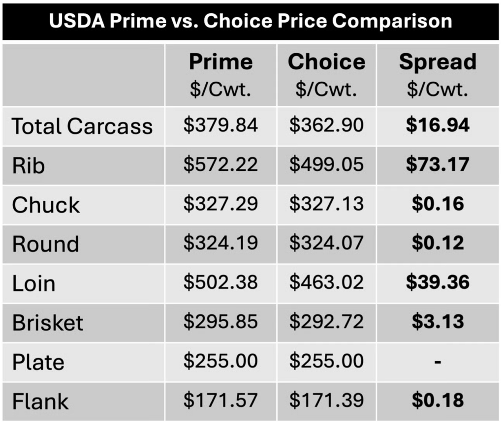Click the $73.17 Rib spread value
Screen dimensions: 504x432
pyautogui.click(x=438, y=164)
